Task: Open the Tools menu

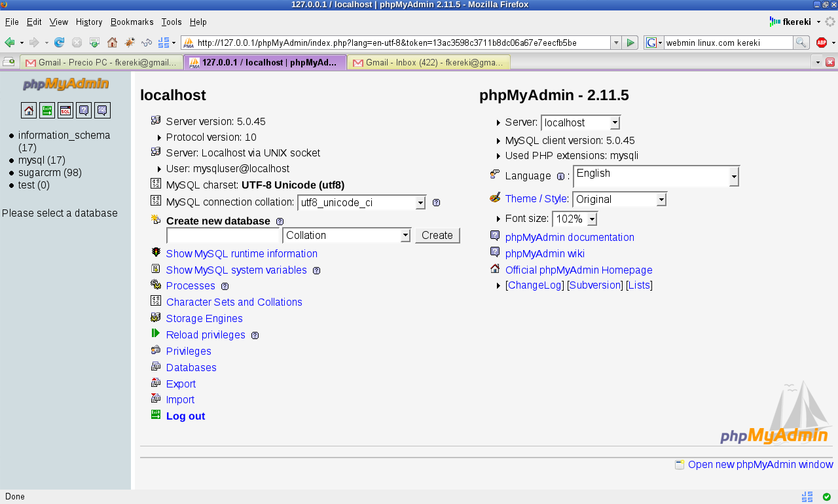Action: click(172, 22)
